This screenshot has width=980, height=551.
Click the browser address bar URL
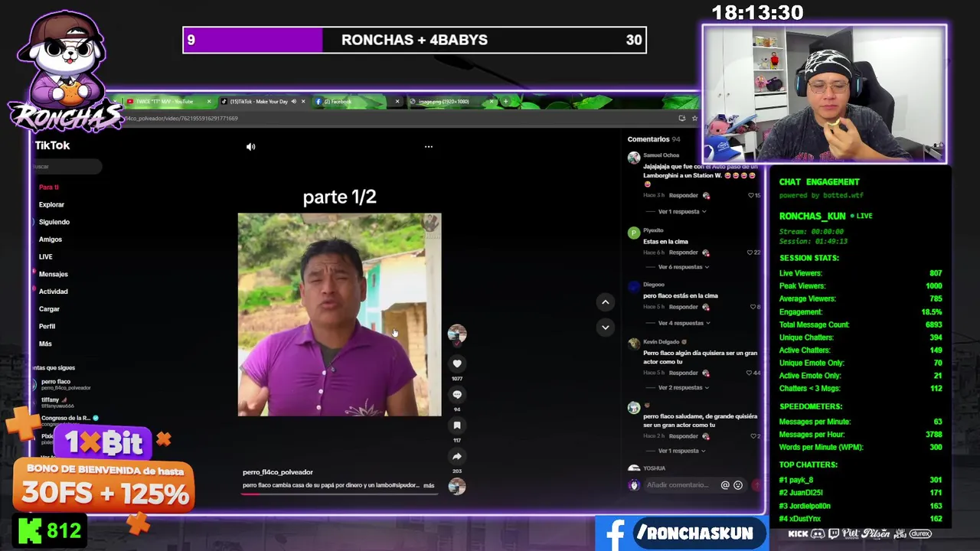181,119
